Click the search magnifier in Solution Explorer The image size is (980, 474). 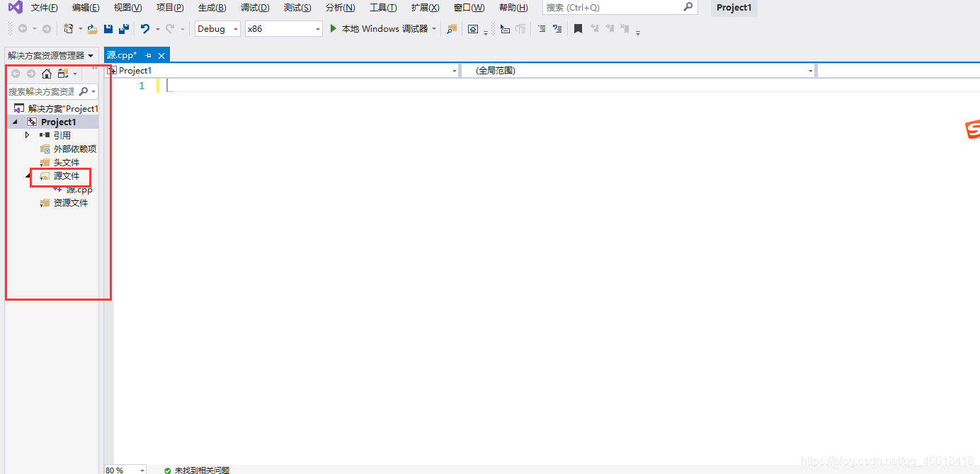84,91
